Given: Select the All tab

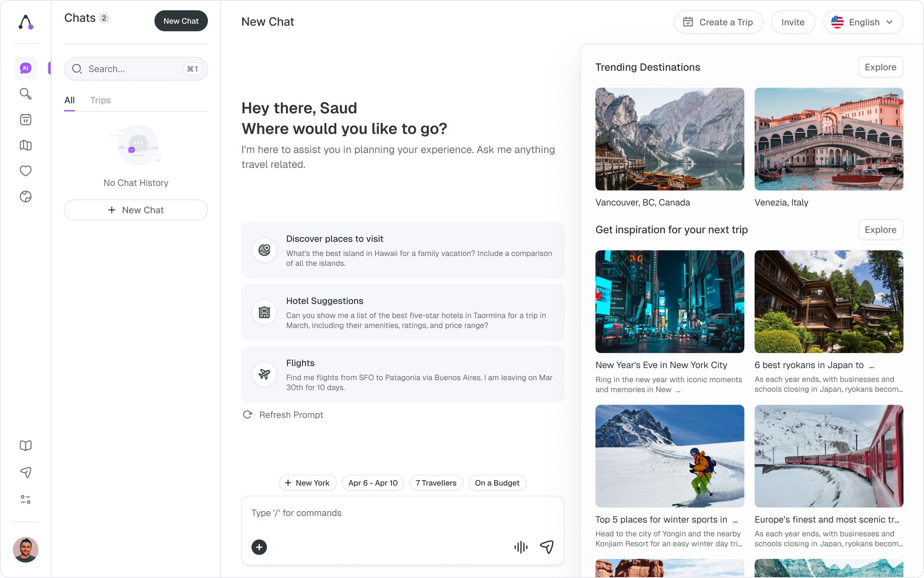Looking at the screenshot, I should click(69, 100).
